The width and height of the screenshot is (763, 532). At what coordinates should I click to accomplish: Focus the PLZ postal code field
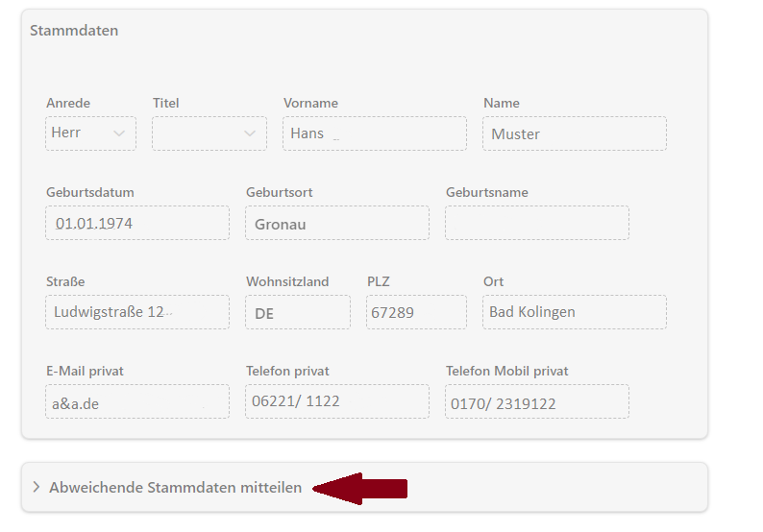pyautogui.click(x=416, y=312)
